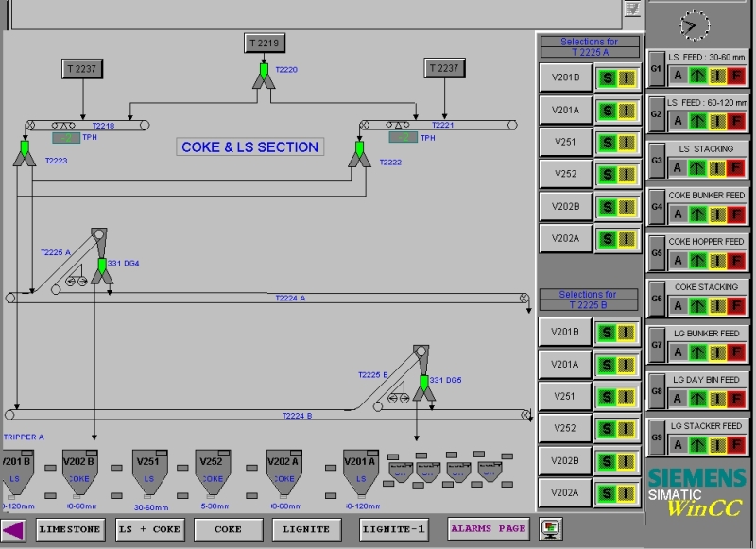Click the T 2219 equipment box

pyautogui.click(x=264, y=43)
